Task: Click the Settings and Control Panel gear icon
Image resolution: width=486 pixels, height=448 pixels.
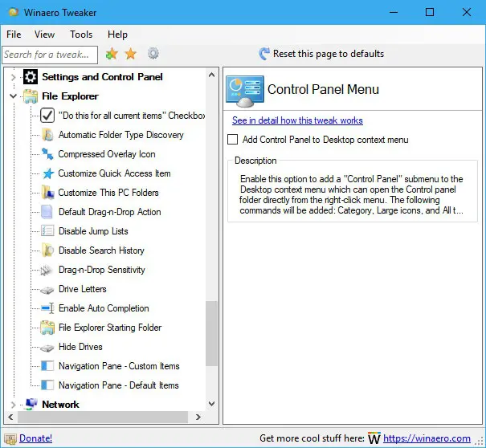Action: [31, 76]
